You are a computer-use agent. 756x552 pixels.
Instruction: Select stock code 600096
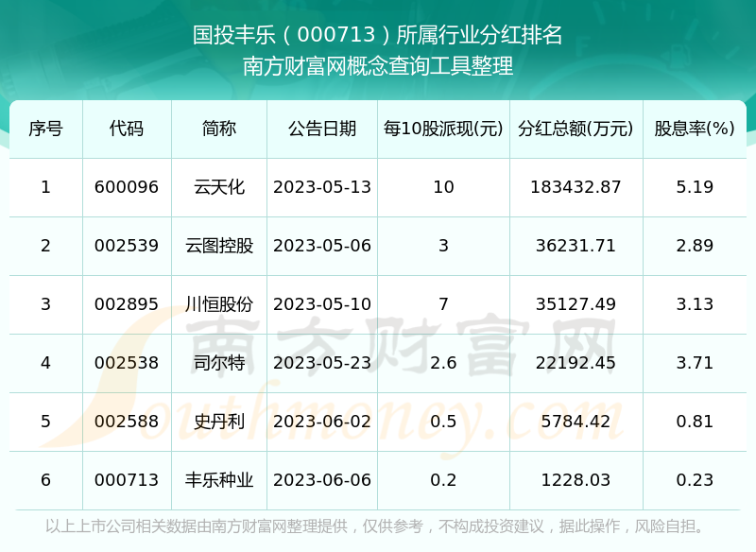[127, 187]
